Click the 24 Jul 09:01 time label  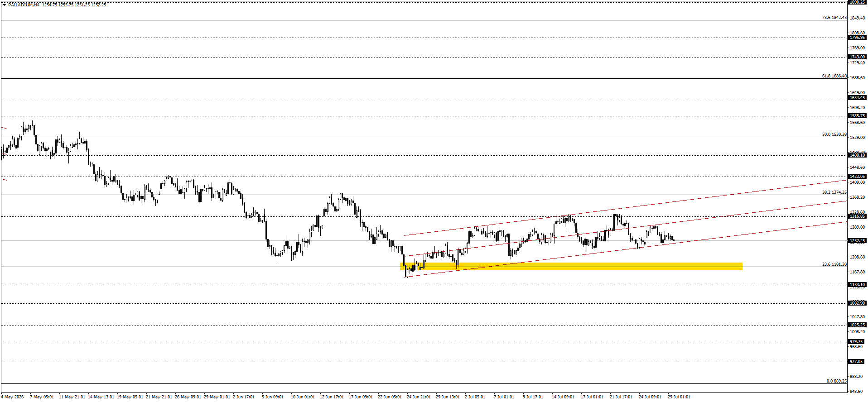(650, 397)
